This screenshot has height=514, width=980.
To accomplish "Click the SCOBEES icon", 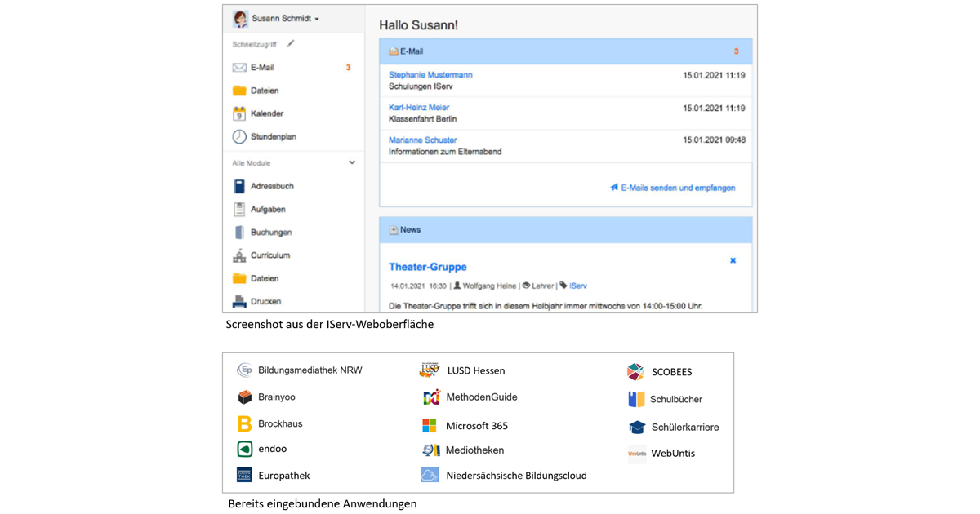I will (x=635, y=372).
